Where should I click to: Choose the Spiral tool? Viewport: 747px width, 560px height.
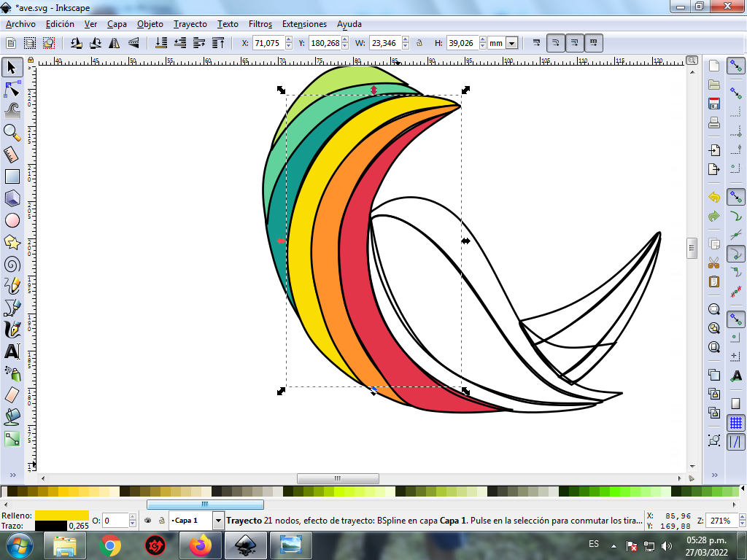12,264
